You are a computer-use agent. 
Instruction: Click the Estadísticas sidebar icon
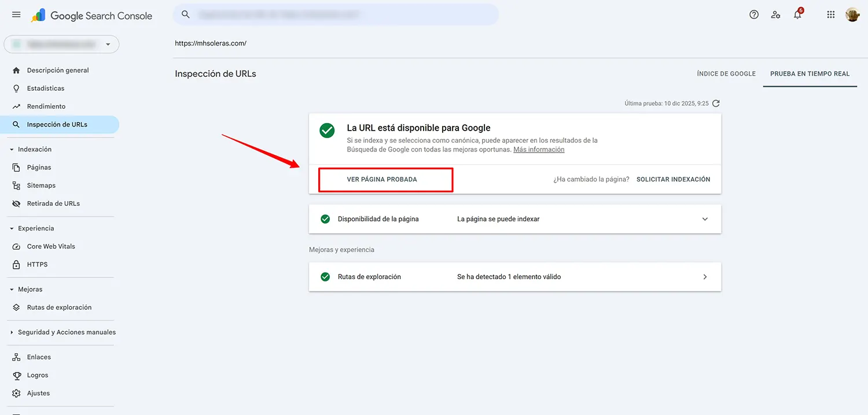(x=17, y=88)
